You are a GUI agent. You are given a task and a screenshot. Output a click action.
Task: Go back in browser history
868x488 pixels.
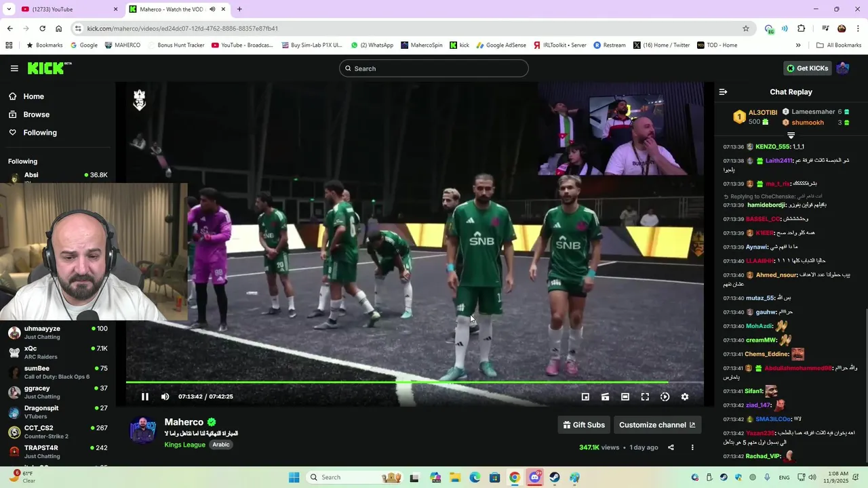tap(9, 28)
